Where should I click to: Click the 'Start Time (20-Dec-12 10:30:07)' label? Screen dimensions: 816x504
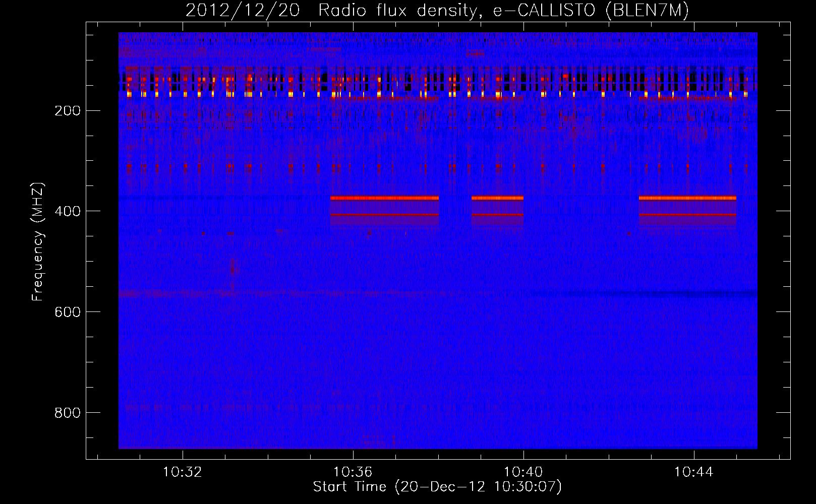(437, 487)
